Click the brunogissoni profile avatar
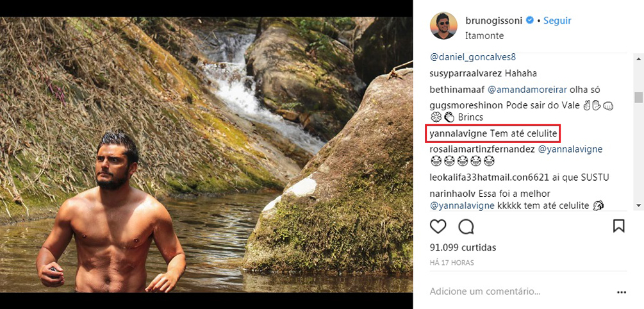This screenshot has height=309, width=644. 443,26
